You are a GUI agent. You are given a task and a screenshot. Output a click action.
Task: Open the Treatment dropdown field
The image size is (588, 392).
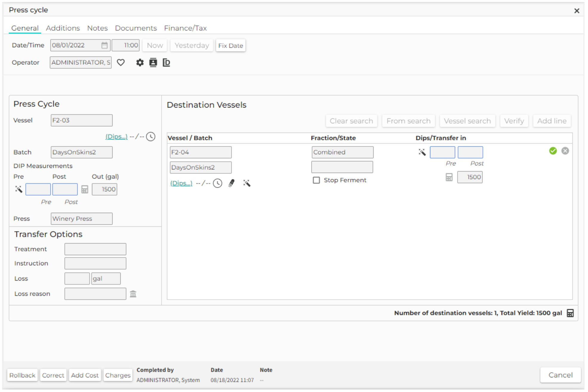(x=95, y=249)
